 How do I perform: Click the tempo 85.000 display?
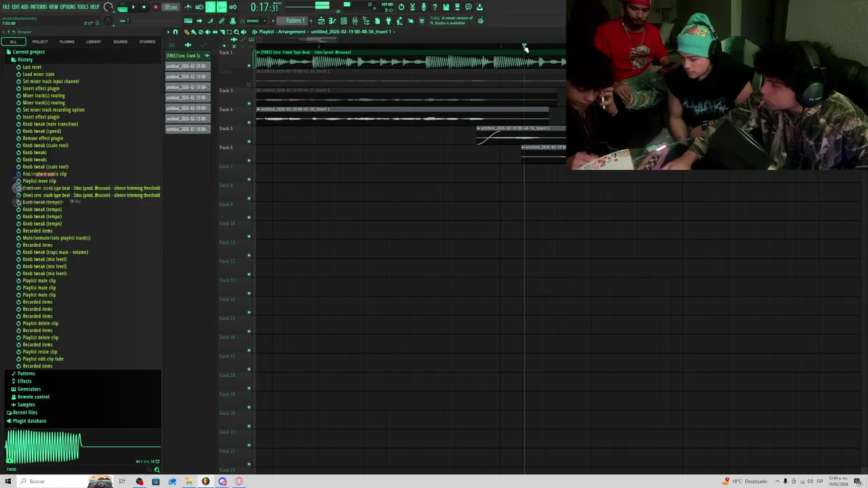click(170, 7)
